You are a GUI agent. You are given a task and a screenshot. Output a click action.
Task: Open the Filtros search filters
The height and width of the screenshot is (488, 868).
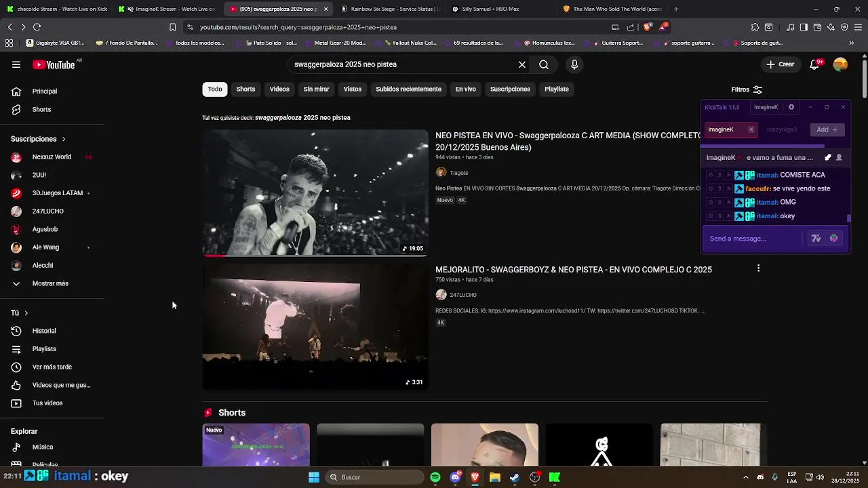click(747, 89)
